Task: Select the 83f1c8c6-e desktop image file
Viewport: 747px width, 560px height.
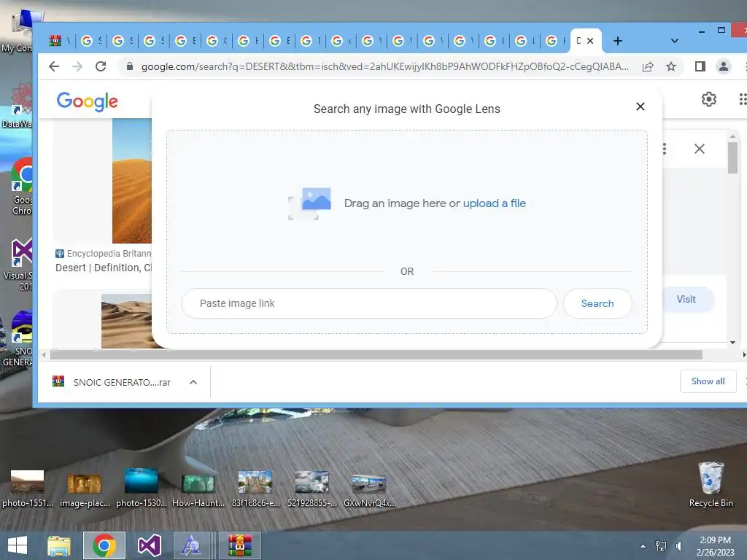Action: [x=255, y=489]
